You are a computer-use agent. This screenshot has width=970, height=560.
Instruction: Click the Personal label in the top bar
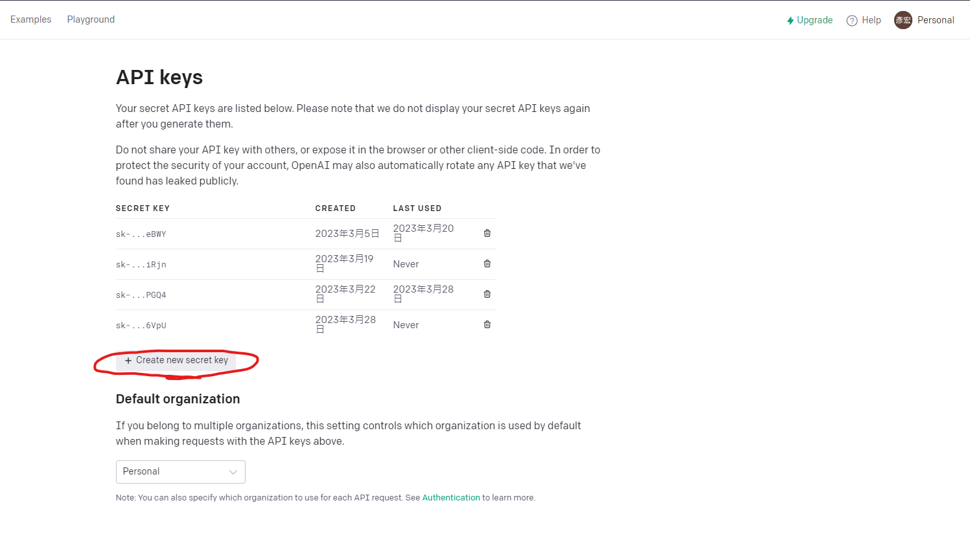pos(935,20)
